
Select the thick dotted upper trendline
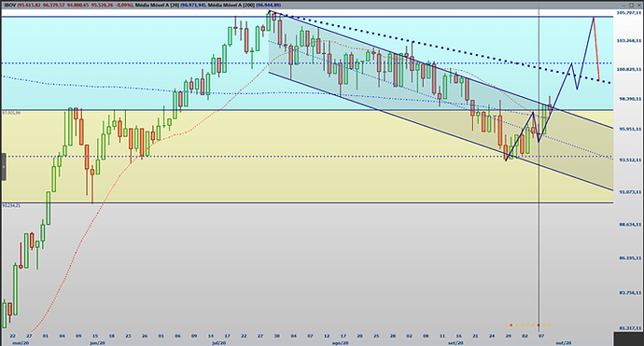point(440,48)
